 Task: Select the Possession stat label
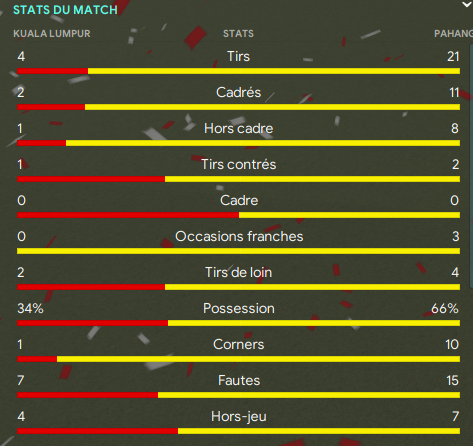click(239, 308)
